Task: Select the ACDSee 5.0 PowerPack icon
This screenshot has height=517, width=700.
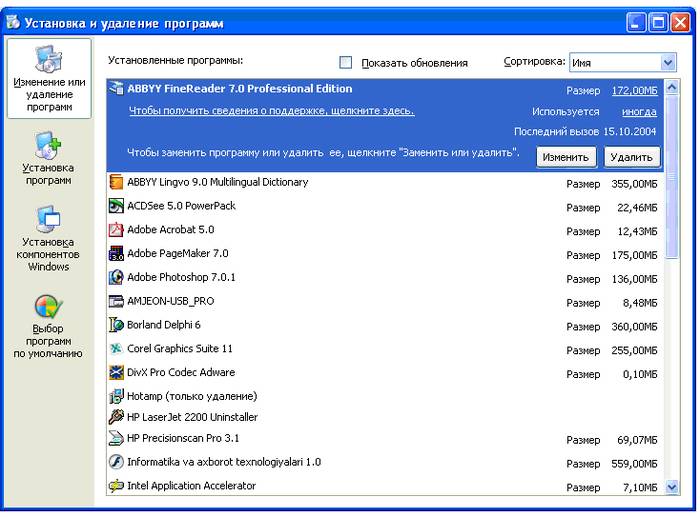Action: (x=116, y=206)
